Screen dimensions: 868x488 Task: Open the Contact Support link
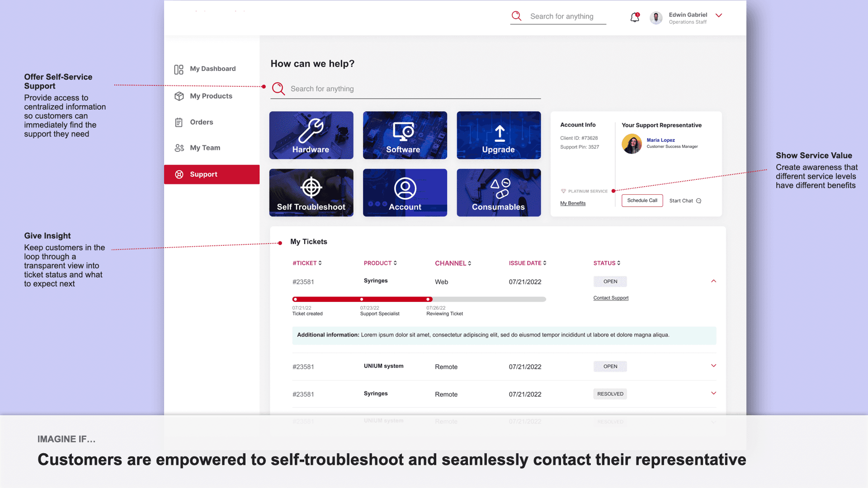click(611, 298)
